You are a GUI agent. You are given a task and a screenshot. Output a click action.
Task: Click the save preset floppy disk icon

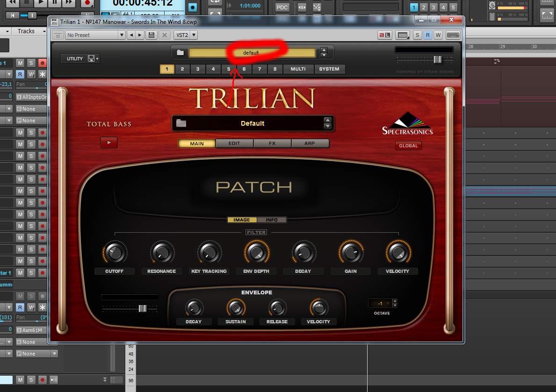coord(152,35)
